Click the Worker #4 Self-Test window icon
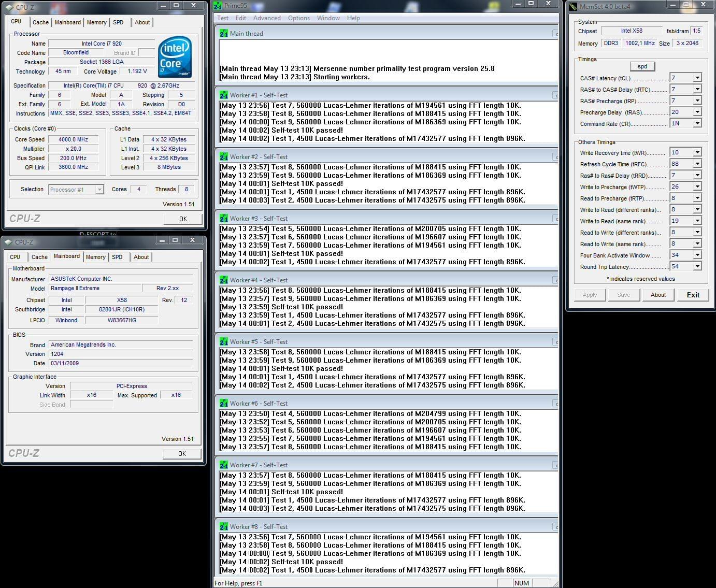This screenshot has height=588, width=716. point(224,280)
